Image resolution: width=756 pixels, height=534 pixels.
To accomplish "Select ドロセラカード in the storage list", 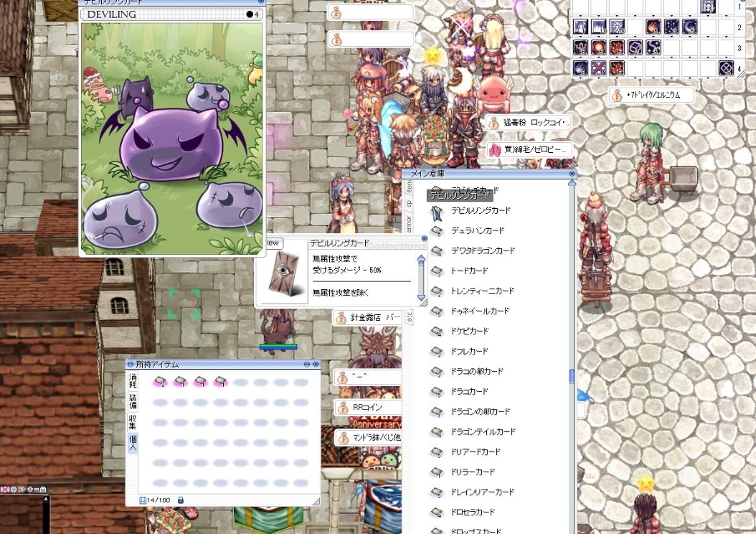I will click(x=473, y=512).
